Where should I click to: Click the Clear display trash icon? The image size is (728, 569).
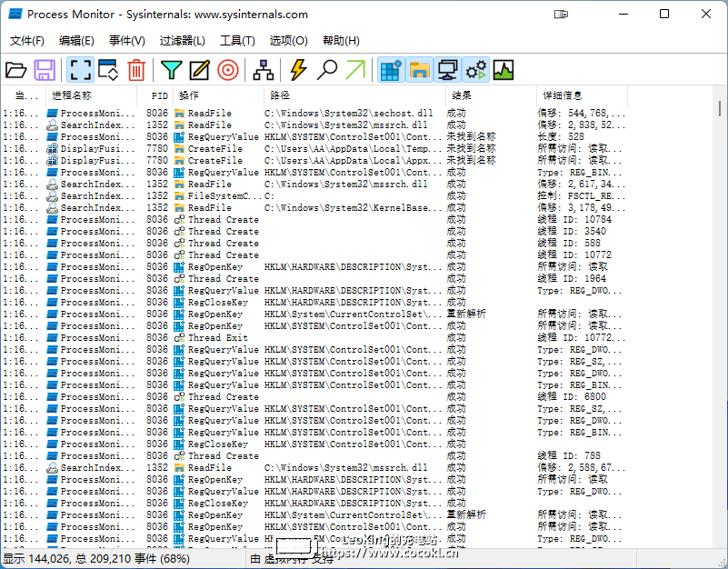pos(136,70)
